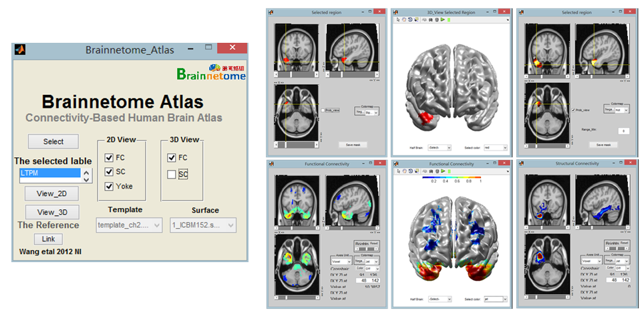The image size is (644, 315).
Task: Enable the SC checkbox under 3D View
Action: tap(172, 175)
